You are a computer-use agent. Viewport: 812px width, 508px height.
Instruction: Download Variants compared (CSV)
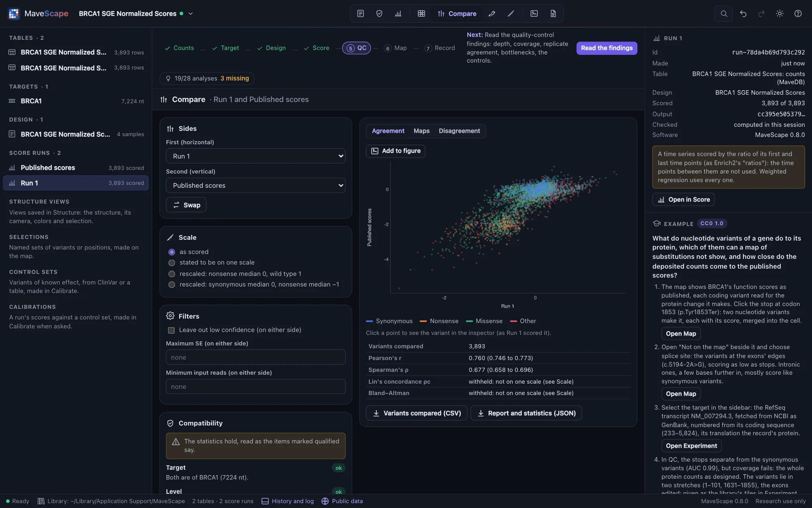pos(417,413)
